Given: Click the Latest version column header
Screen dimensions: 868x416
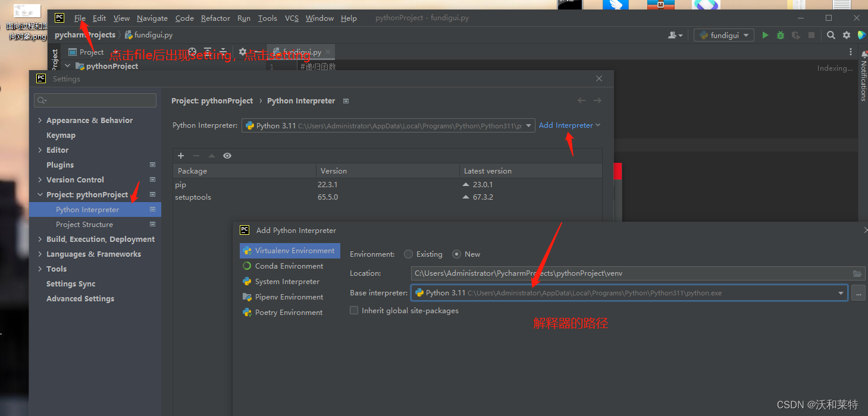Looking at the screenshot, I should coord(531,171).
